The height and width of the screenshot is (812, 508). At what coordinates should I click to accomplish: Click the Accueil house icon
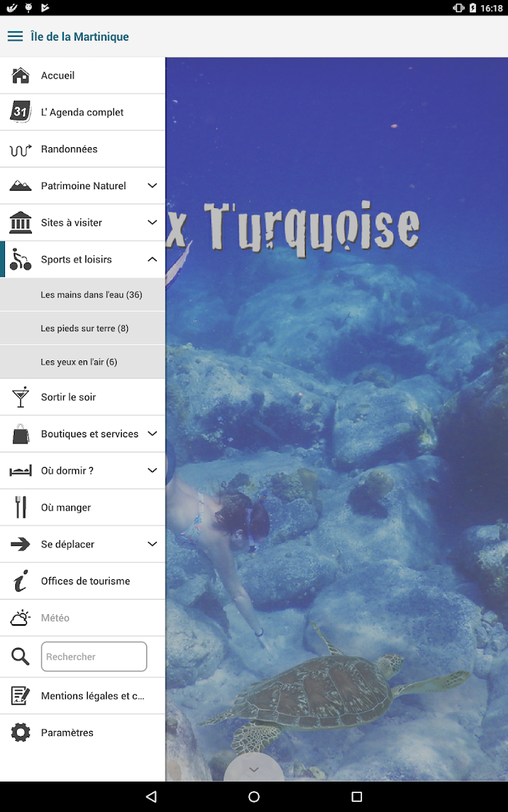[x=20, y=75]
